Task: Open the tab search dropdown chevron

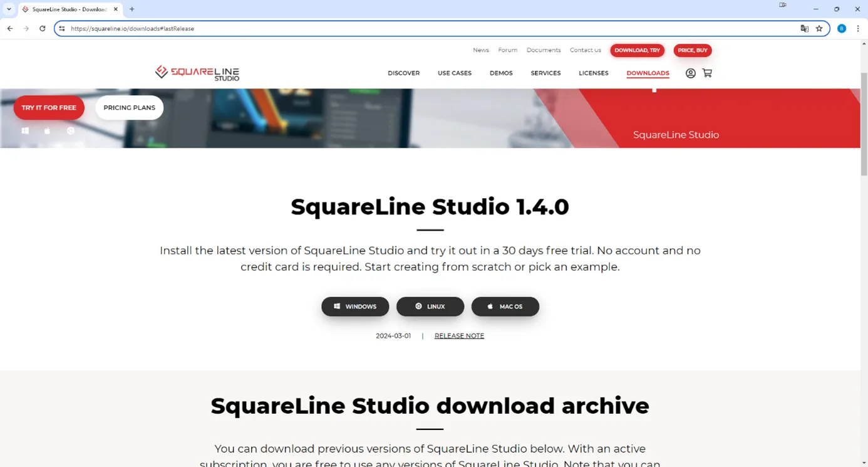Action: point(9,9)
